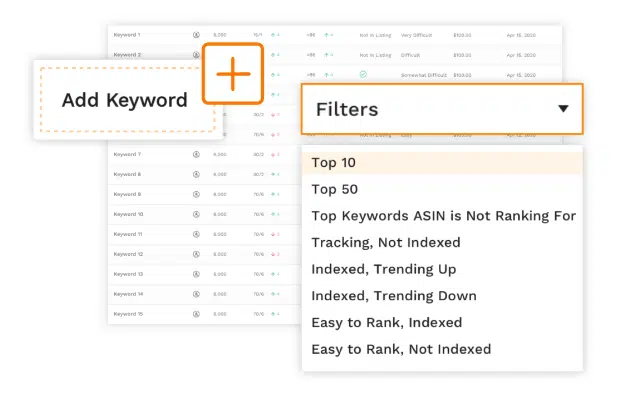
Task: Select the Keyword 1 name cell
Action: coord(127,35)
